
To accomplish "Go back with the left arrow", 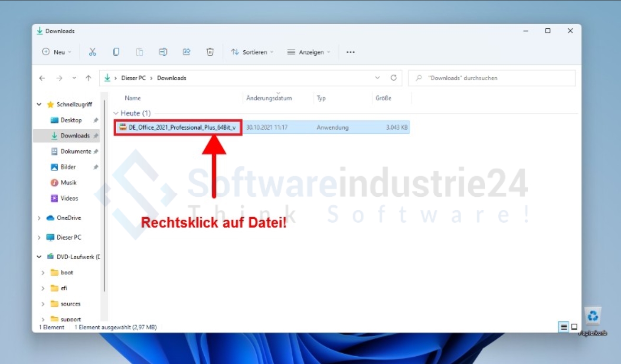I will pyautogui.click(x=42, y=78).
